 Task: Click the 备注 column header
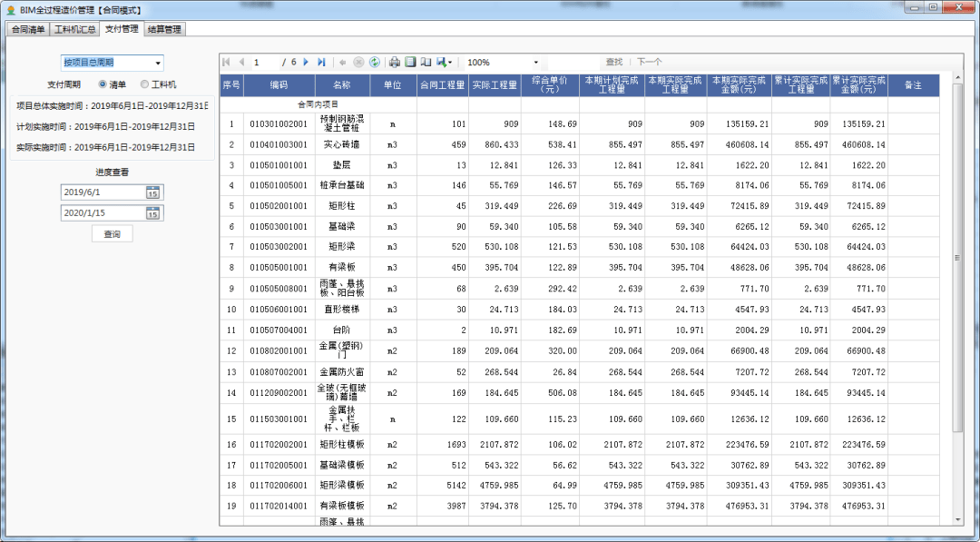[913, 85]
